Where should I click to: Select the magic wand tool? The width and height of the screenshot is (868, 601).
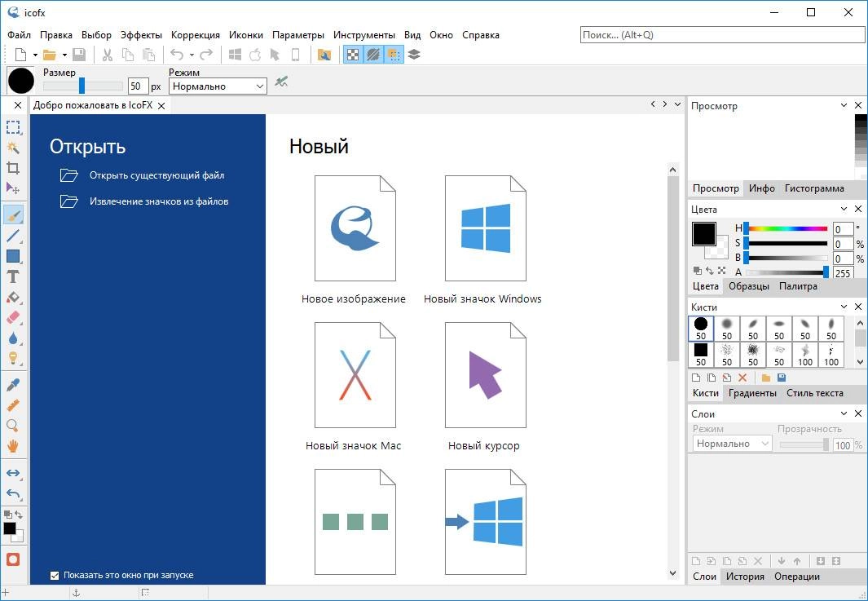[13, 148]
